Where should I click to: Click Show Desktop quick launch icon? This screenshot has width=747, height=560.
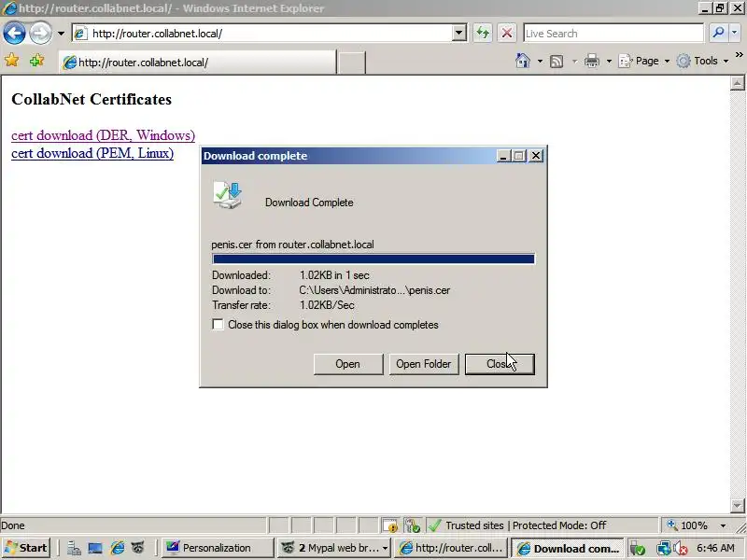(95, 548)
